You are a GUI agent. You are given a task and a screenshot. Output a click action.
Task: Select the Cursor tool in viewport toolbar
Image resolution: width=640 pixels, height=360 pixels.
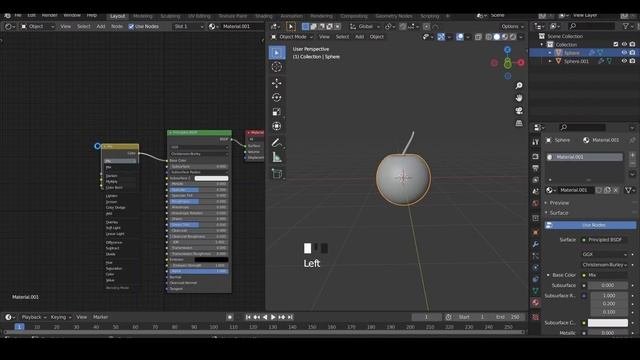pos(277,67)
